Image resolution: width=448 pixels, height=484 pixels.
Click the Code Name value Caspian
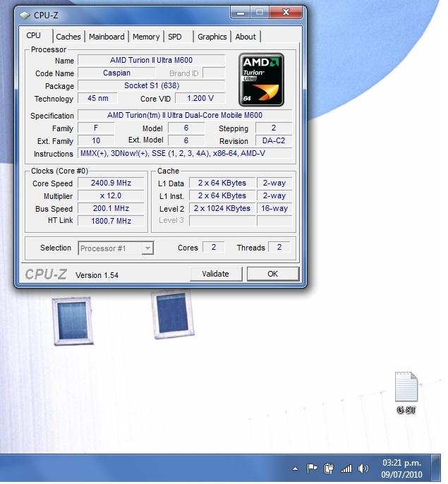coord(116,73)
